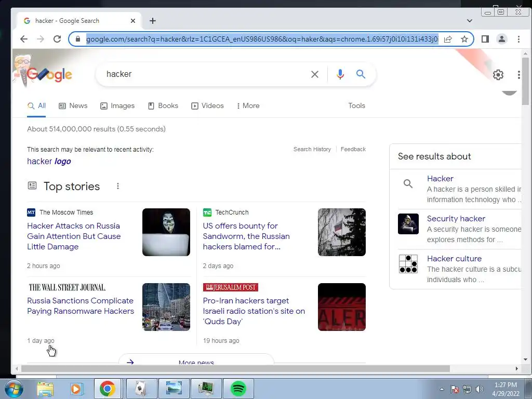The width and height of the screenshot is (532, 399).
Task: Click the Feedback link
Action: (x=353, y=149)
